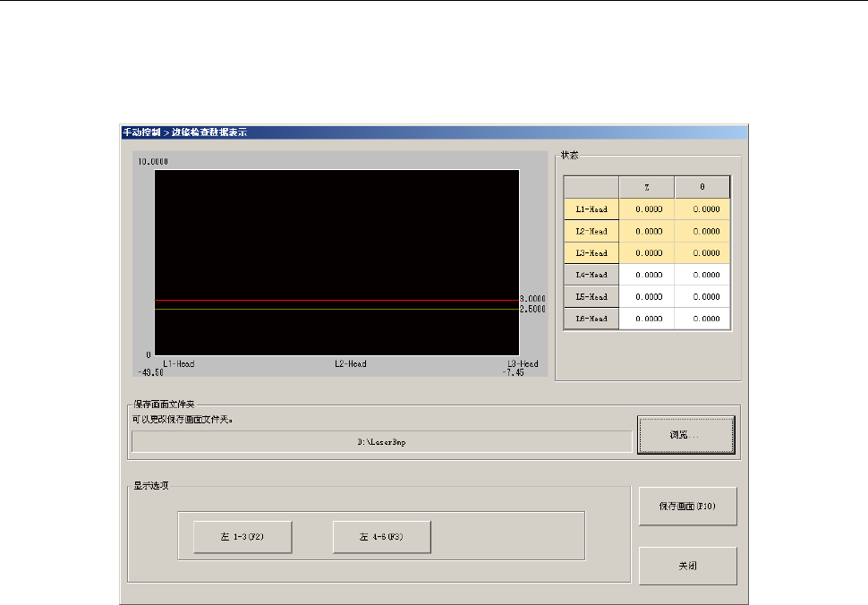
Task: Select the L2-Head row header
Action: click(591, 231)
